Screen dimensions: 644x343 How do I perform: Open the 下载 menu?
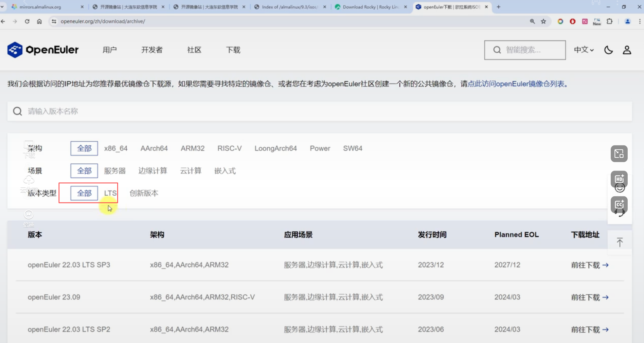(x=233, y=50)
